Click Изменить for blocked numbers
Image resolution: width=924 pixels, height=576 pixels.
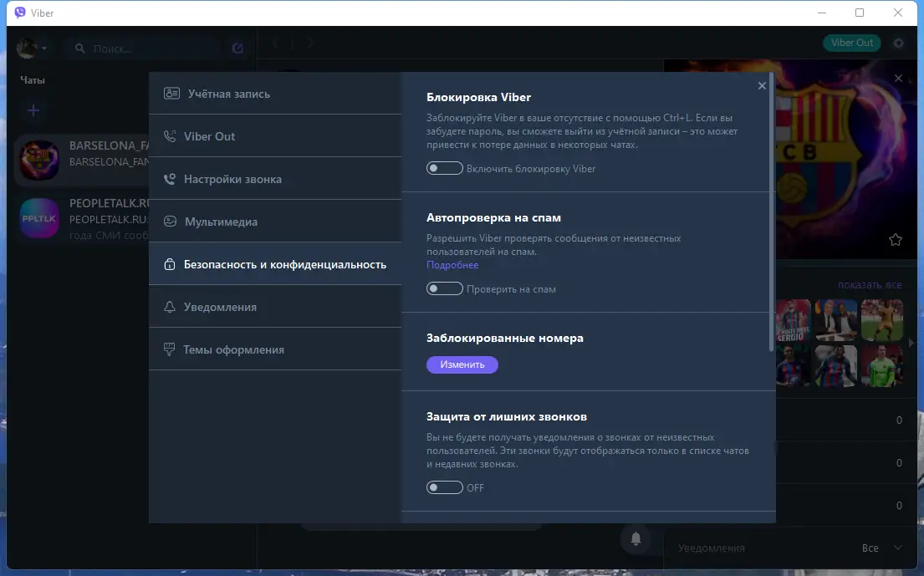[462, 364]
